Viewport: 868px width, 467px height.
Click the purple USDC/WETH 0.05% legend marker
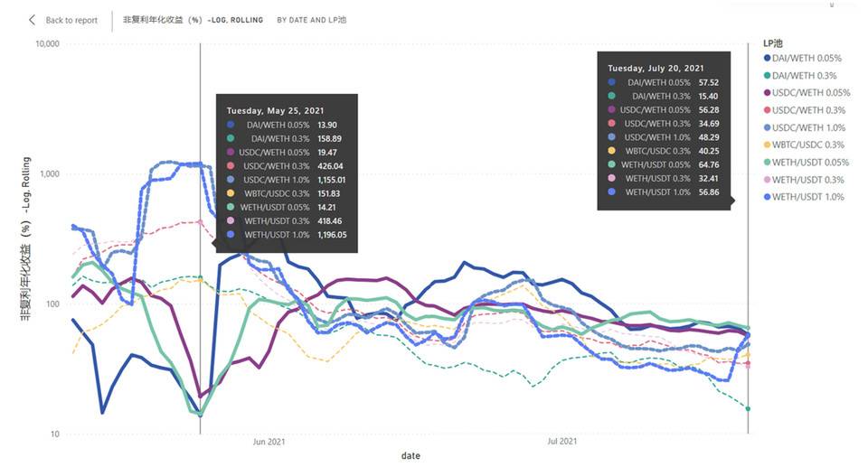click(767, 92)
